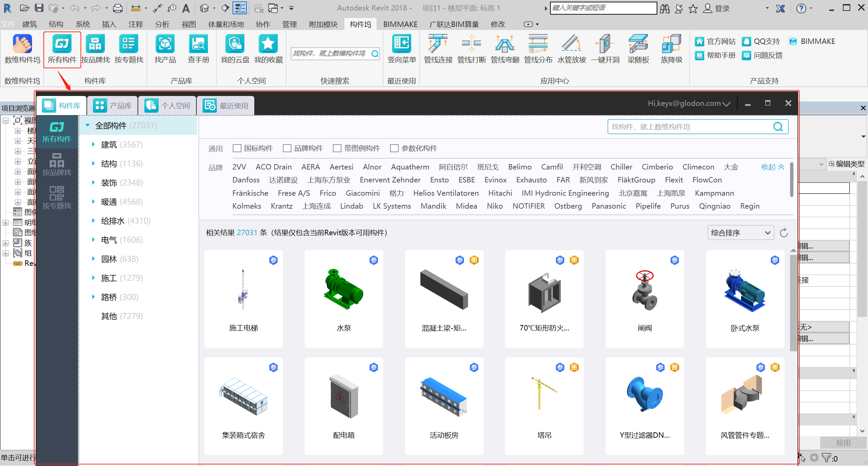Switch to the 个人空间 tab

167,106
